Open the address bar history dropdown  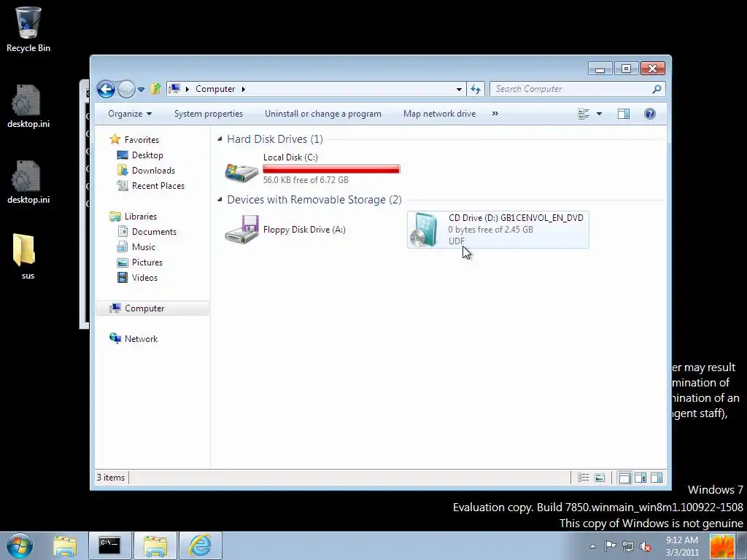click(459, 89)
